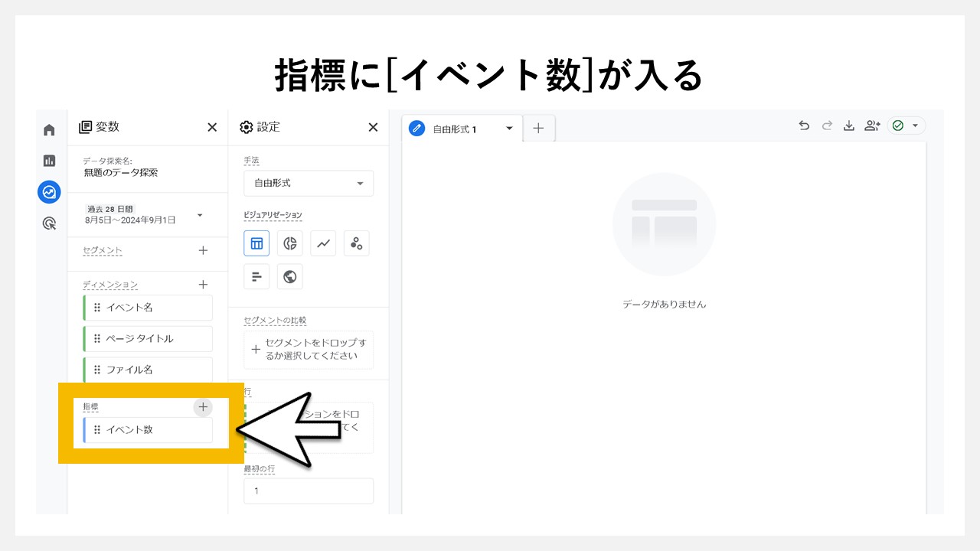Screen dimensions: 980x551
Task: Select the bar chart visualization option
Action: (x=256, y=276)
